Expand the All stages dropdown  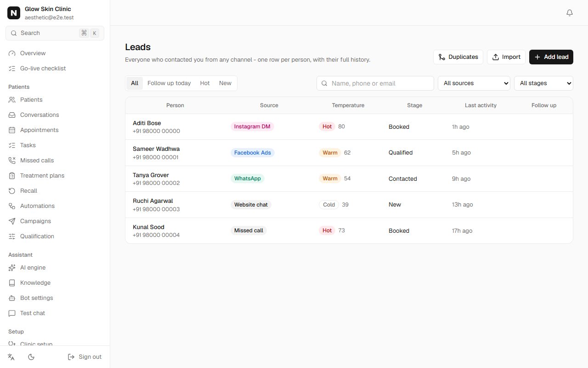point(543,83)
